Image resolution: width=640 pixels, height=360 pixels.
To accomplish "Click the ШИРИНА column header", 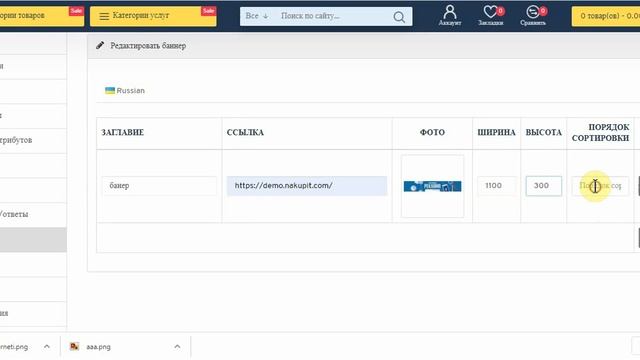I will pyautogui.click(x=496, y=133).
